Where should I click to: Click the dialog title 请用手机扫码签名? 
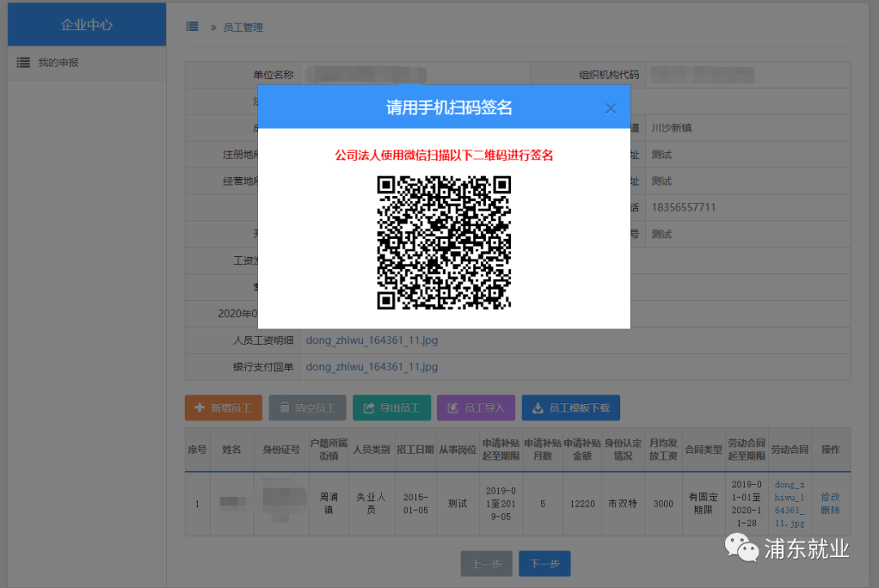coord(449,107)
